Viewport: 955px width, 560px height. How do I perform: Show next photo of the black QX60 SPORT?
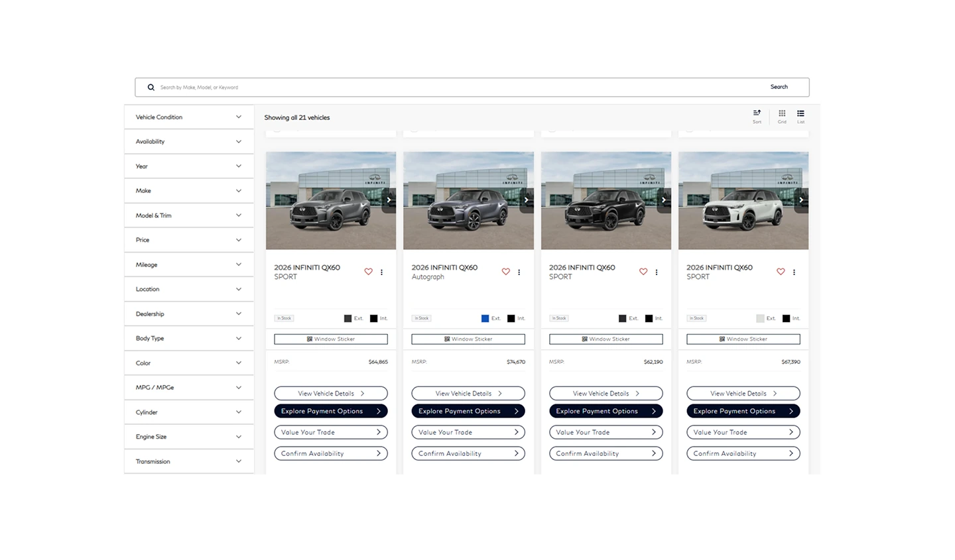point(664,199)
